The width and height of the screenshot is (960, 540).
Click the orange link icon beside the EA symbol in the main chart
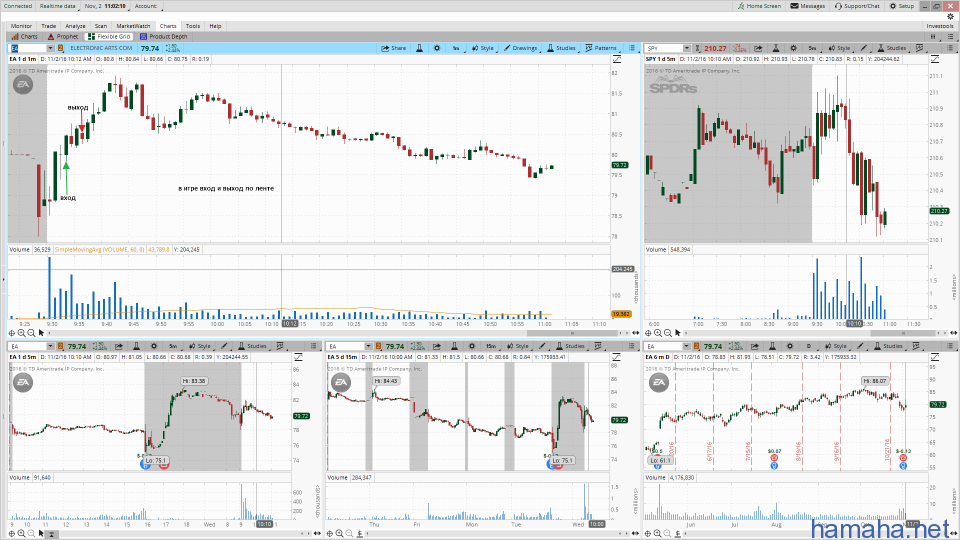(61, 48)
